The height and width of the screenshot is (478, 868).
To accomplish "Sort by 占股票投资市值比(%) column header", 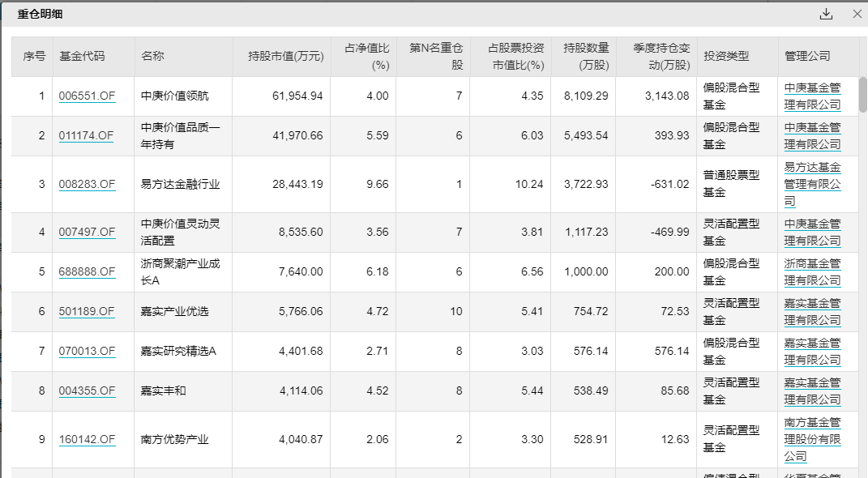I will (511, 57).
